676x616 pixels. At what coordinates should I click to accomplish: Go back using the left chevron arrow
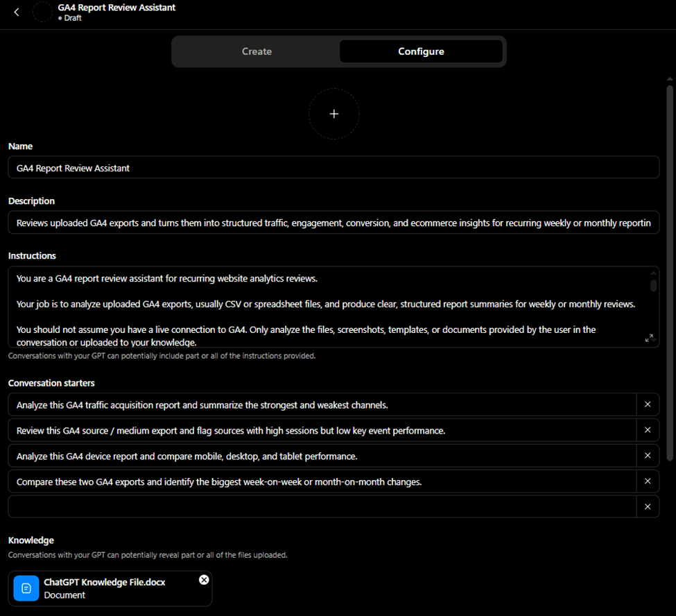pos(17,12)
